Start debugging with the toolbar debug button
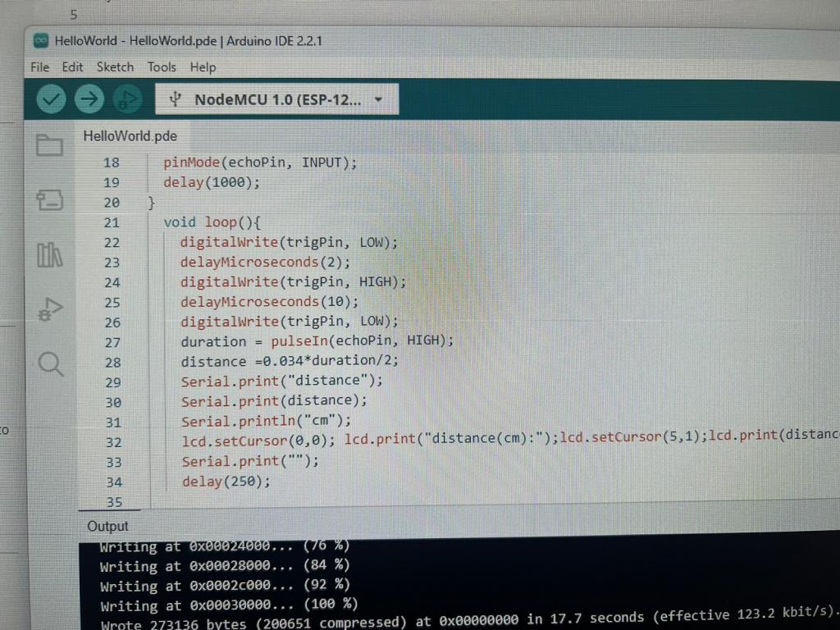Viewport: 840px width, 630px height. (x=127, y=99)
